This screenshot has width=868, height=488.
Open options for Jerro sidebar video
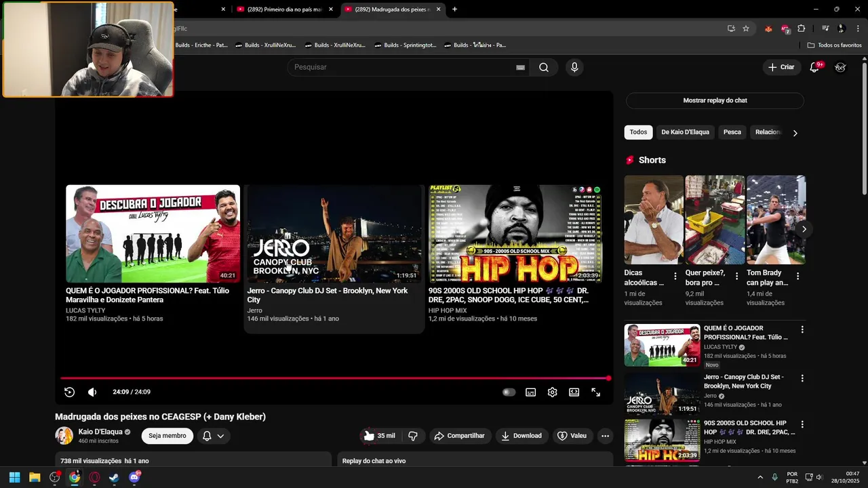tap(802, 378)
